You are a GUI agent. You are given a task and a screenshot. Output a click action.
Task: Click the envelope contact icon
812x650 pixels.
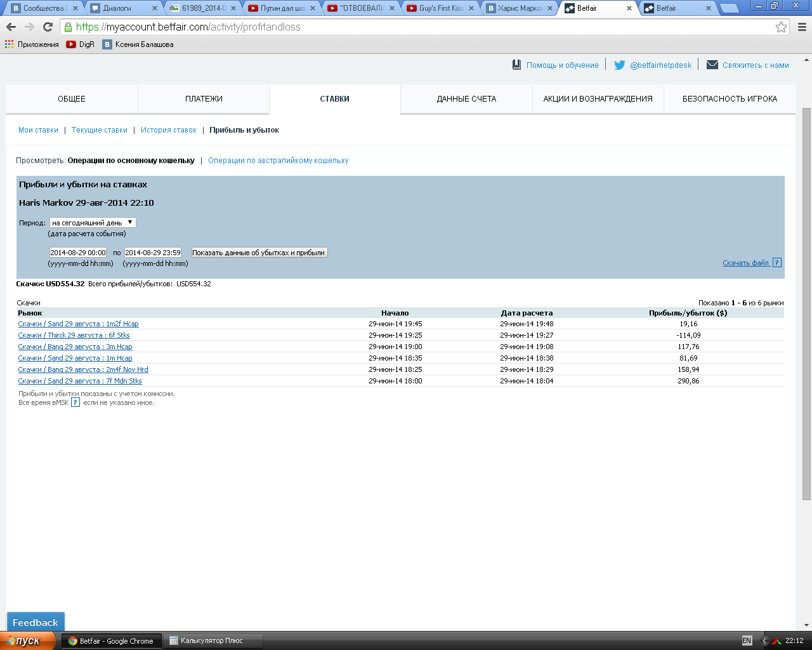click(x=712, y=65)
